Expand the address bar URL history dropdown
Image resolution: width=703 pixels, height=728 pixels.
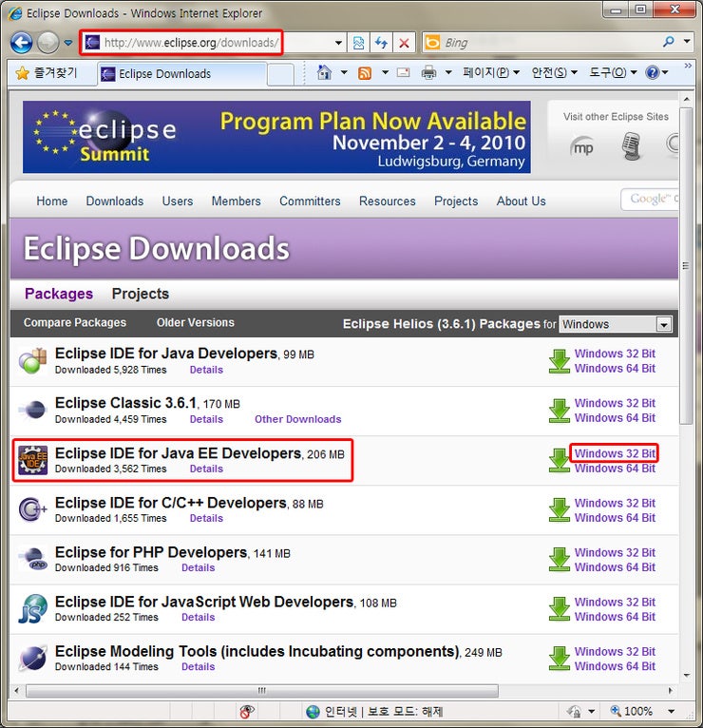click(339, 43)
